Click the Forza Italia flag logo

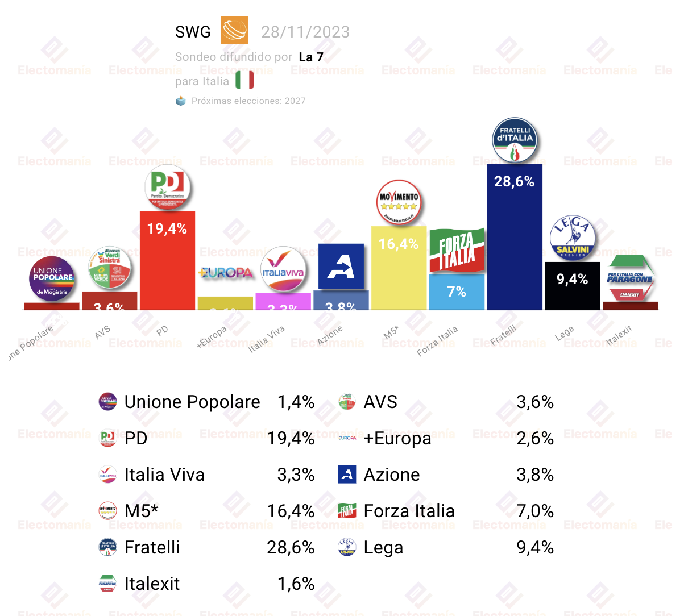457,251
